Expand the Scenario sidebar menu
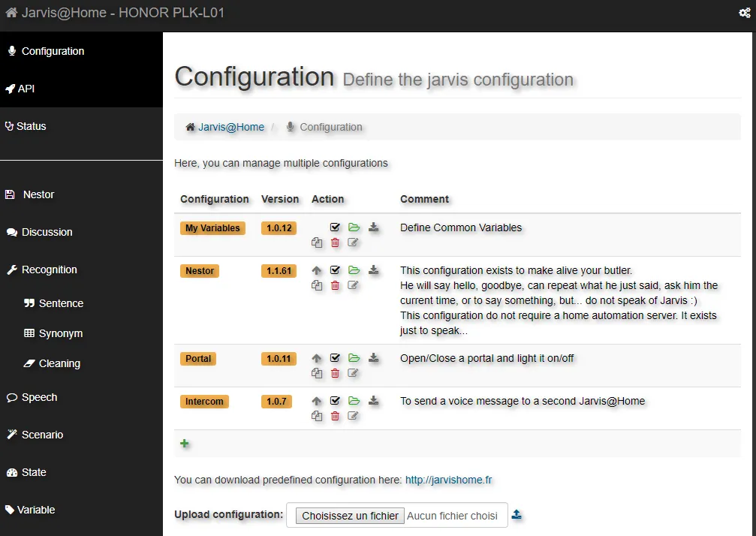Viewport: 756px width, 536px height. [x=42, y=435]
